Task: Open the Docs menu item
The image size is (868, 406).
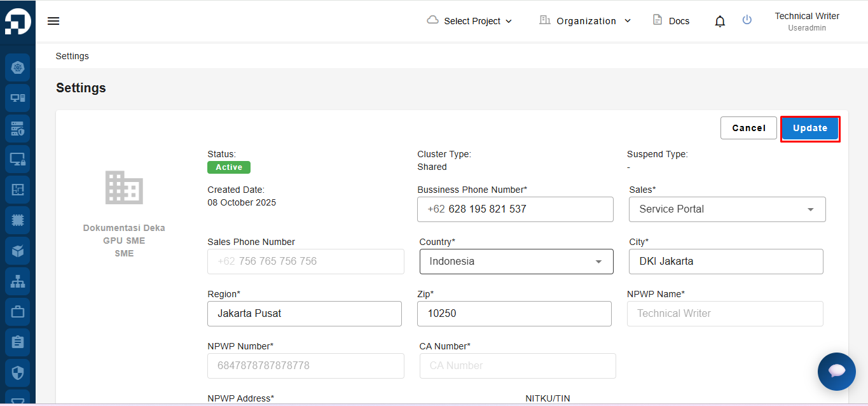Action: [671, 21]
